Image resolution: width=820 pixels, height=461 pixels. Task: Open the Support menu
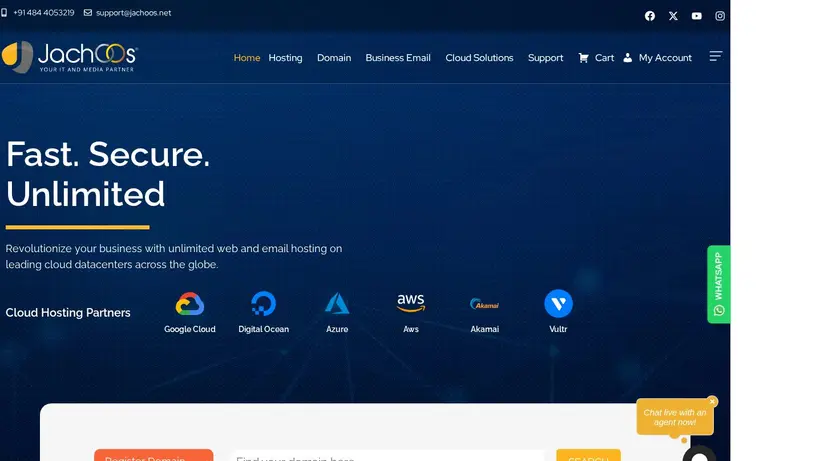tap(545, 57)
